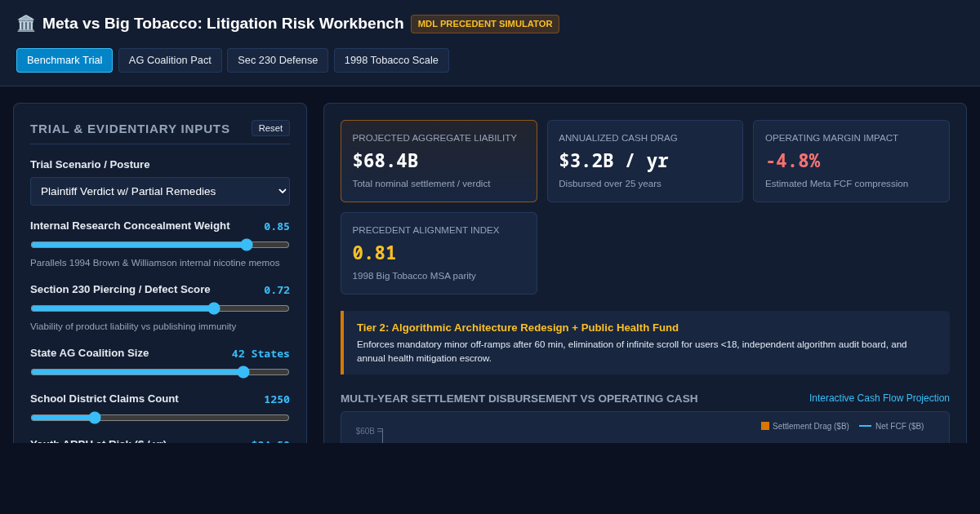980x514 pixels.
Task: Open the Sec 230 Defense tab
Action: pos(278,60)
